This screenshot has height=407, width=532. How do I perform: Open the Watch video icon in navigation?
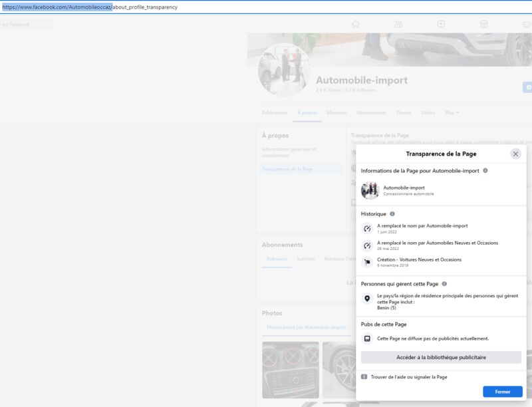441,24
